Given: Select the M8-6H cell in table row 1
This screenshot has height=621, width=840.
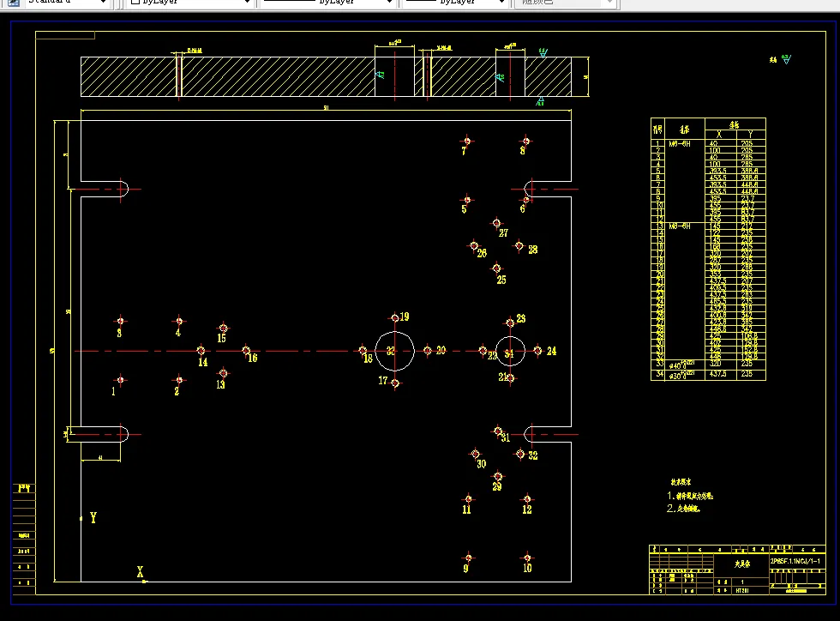Looking at the screenshot, I should (679, 144).
